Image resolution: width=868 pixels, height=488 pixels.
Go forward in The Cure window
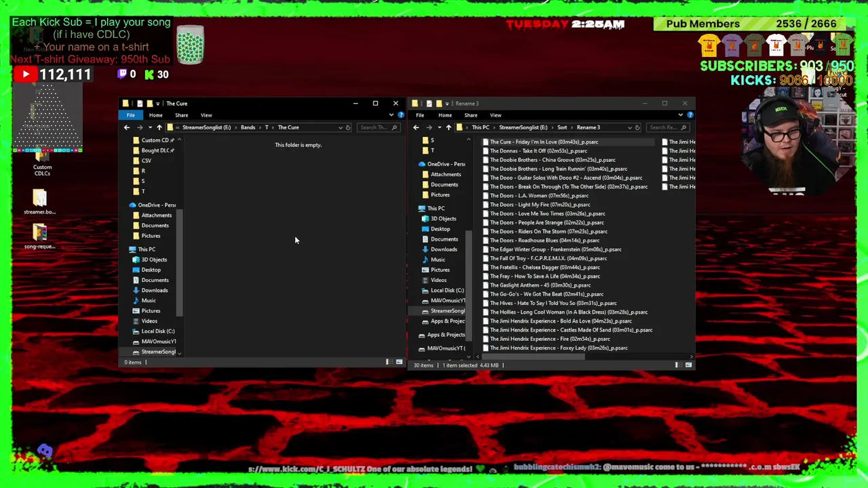click(x=140, y=127)
